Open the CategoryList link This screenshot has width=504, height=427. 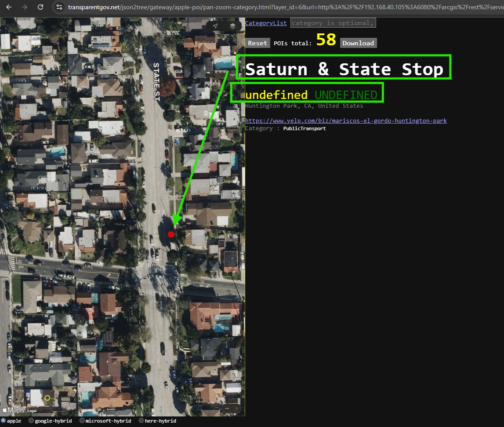click(266, 23)
